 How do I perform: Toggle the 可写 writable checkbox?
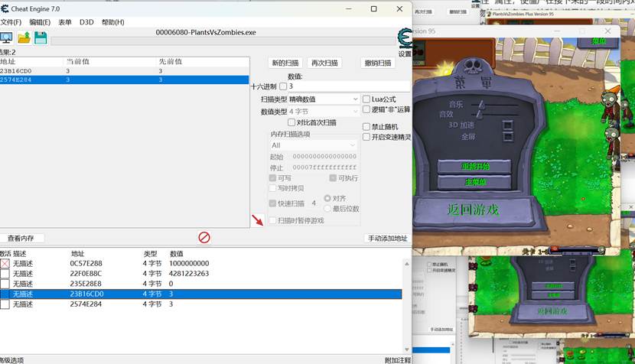pos(272,177)
